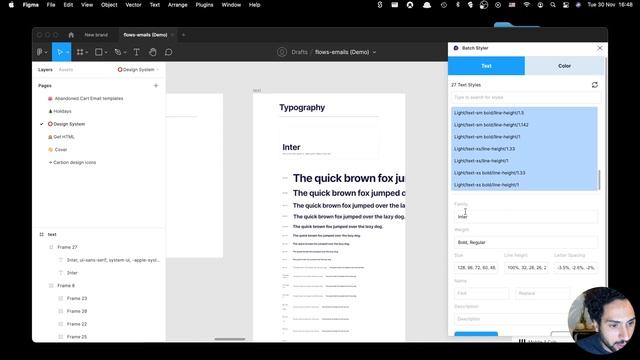Open the Object menu
This screenshot has width=640, height=360.
pos(109,5)
